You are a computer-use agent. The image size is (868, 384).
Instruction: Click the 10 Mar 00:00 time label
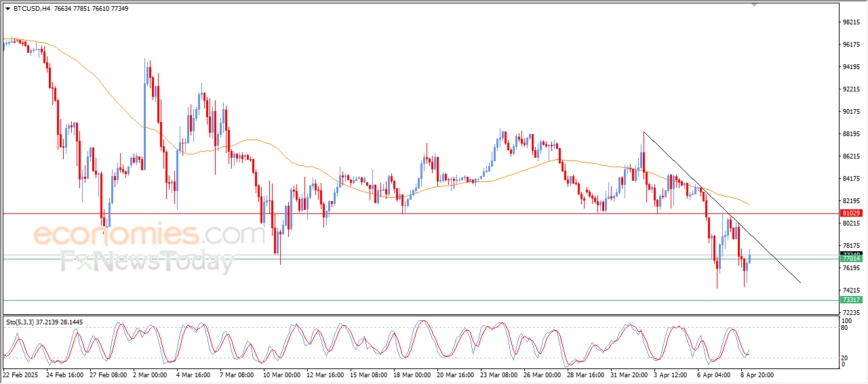(281, 375)
